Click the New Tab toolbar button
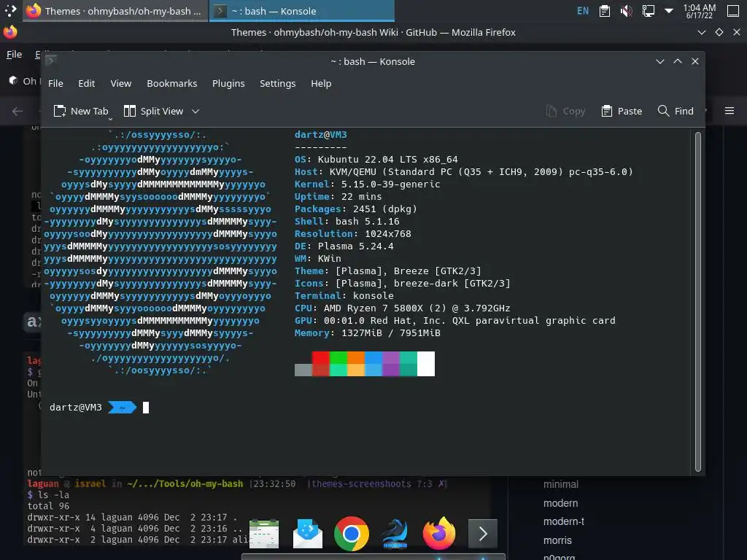This screenshot has width=747, height=560. click(x=80, y=111)
